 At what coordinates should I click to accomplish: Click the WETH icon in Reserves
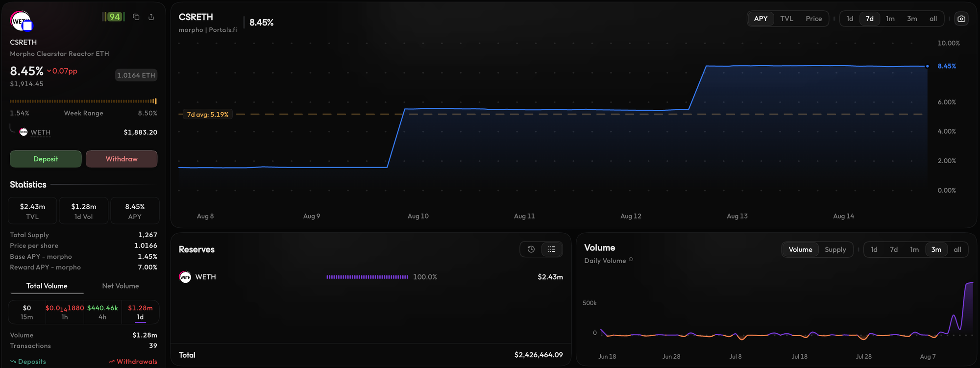tap(185, 277)
